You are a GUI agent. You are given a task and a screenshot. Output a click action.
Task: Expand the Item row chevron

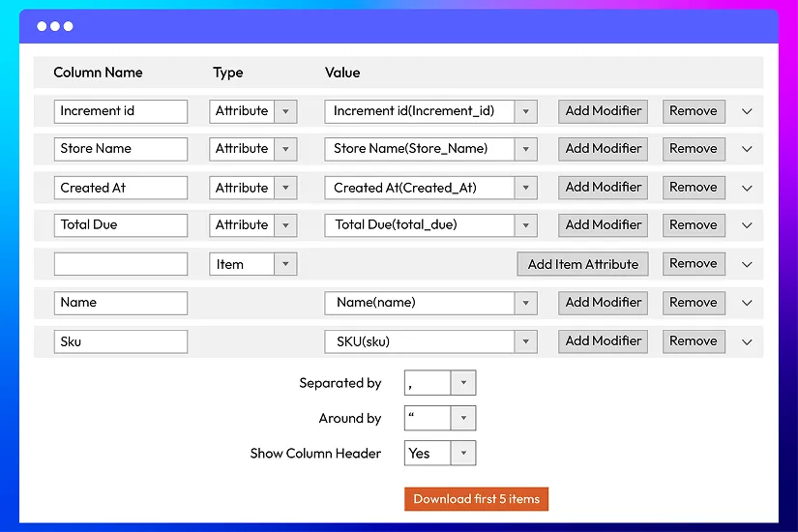click(x=747, y=264)
